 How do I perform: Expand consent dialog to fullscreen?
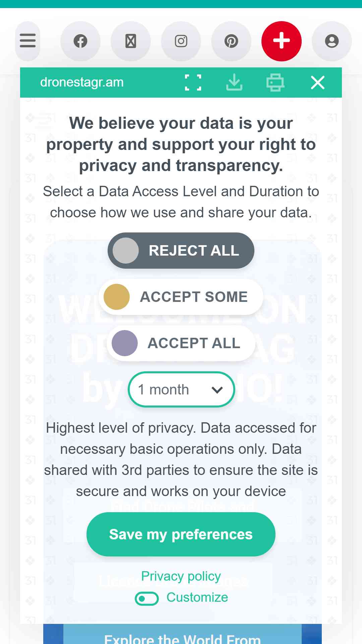(x=193, y=83)
